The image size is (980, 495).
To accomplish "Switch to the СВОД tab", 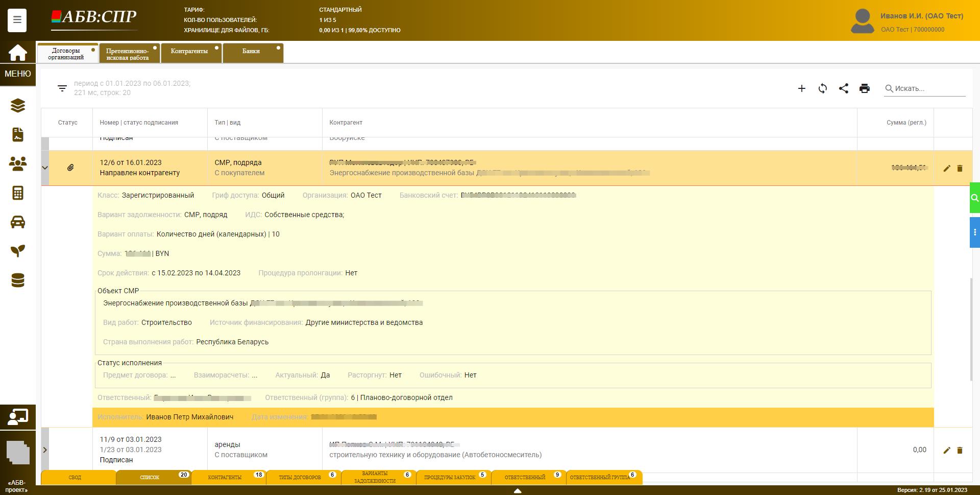I will coord(75,477).
